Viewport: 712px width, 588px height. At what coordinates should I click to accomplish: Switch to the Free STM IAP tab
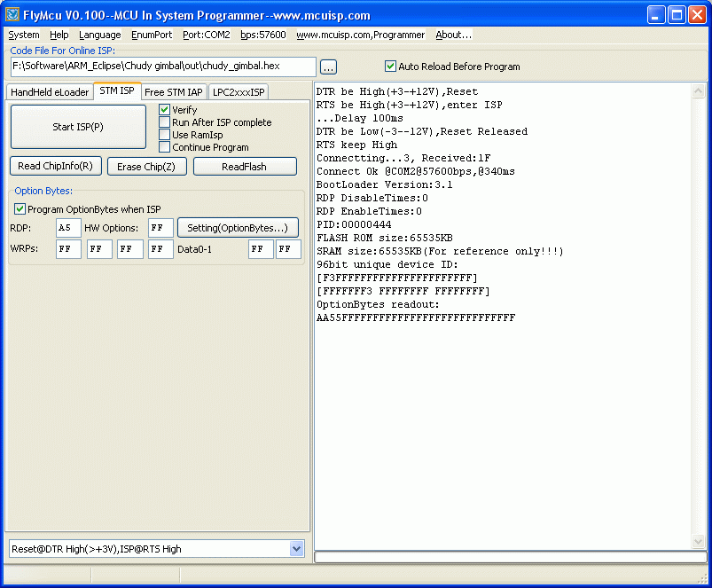tap(174, 91)
